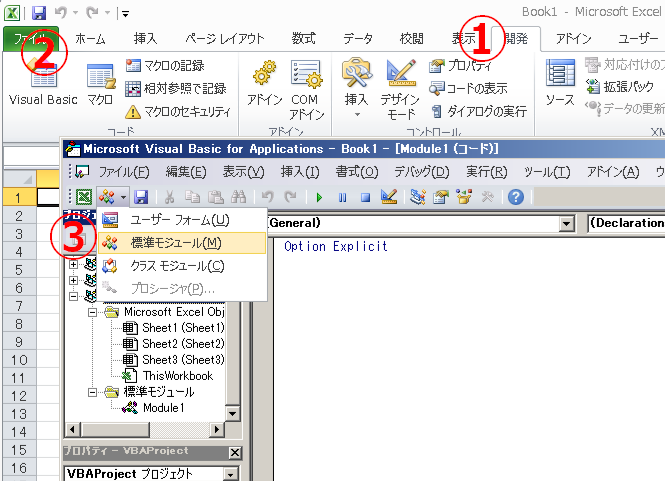Screen dimensions: 665x481
Task: Open the VBA ファイル(F) menu
Action: pyautogui.click(x=124, y=172)
